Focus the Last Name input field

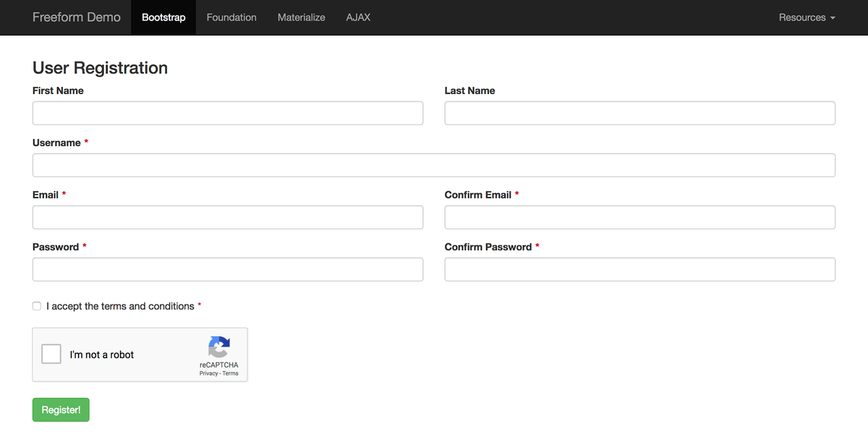(x=640, y=113)
